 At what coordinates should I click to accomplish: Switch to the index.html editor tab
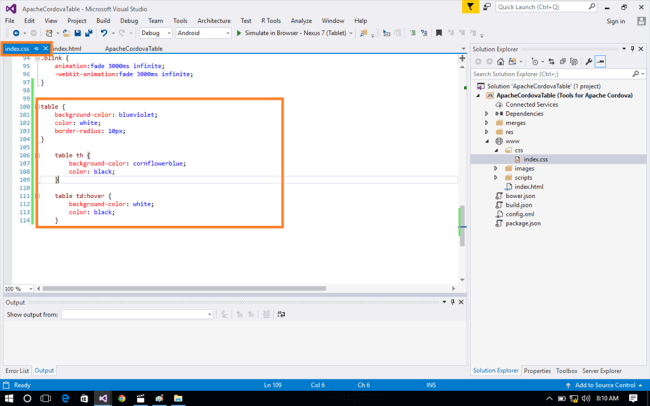tap(67, 48)
